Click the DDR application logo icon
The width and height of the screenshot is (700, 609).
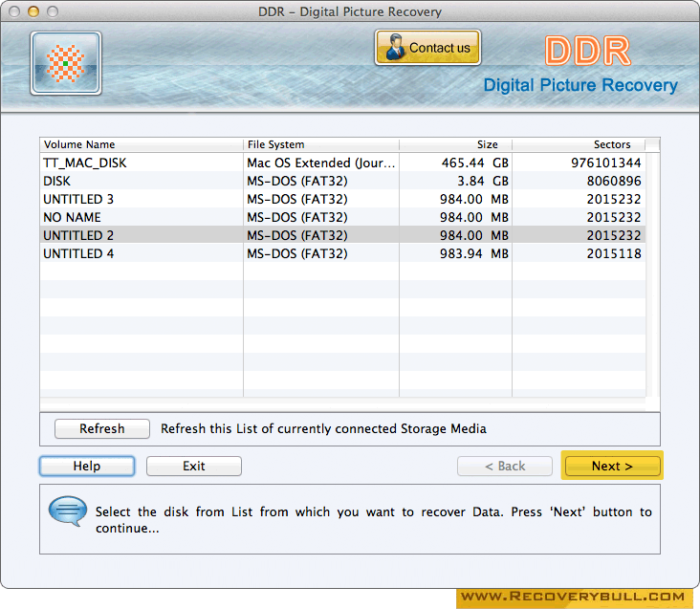click(66, 63)
